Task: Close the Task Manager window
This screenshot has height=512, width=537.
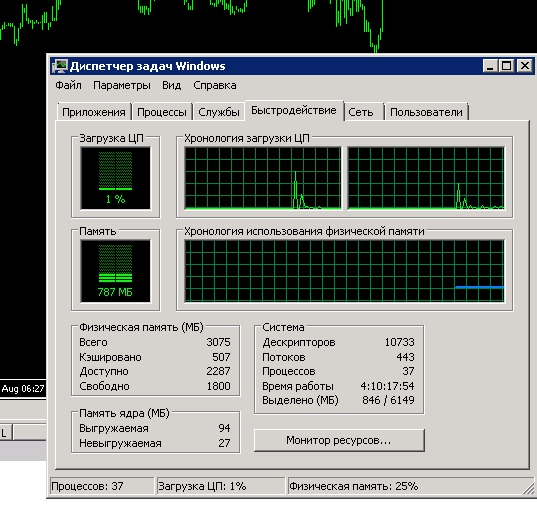Action: [x=525, y=65]
